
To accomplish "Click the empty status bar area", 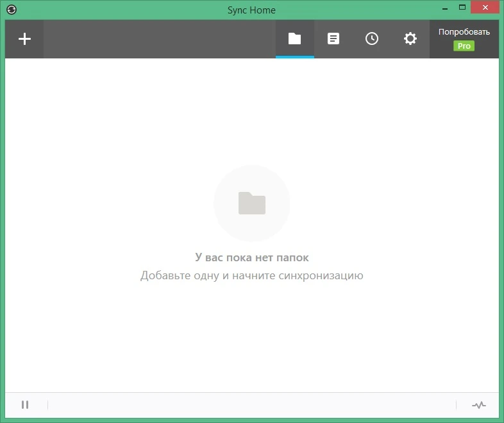I will tap(251, 405).
